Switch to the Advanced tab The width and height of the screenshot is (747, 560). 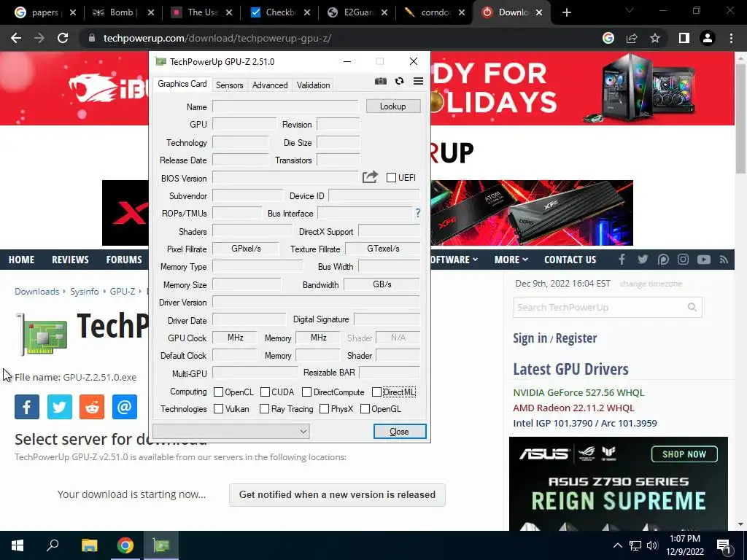[x=270, y=85]
